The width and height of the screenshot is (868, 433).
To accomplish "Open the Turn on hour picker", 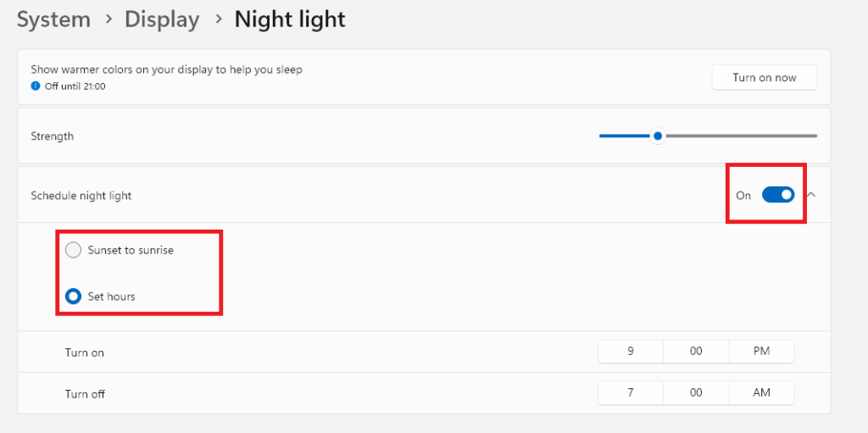I will (631, 352).
